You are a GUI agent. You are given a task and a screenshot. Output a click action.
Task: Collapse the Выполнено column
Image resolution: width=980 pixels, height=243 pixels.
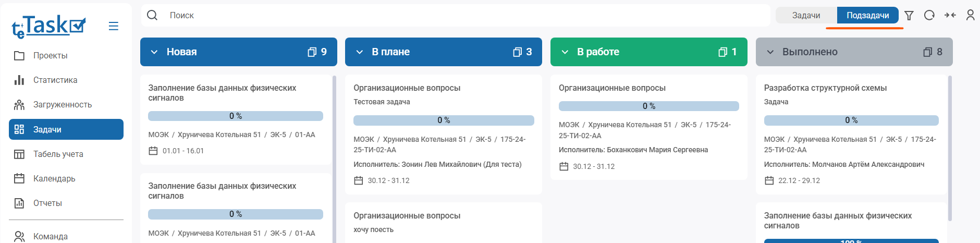770,52
